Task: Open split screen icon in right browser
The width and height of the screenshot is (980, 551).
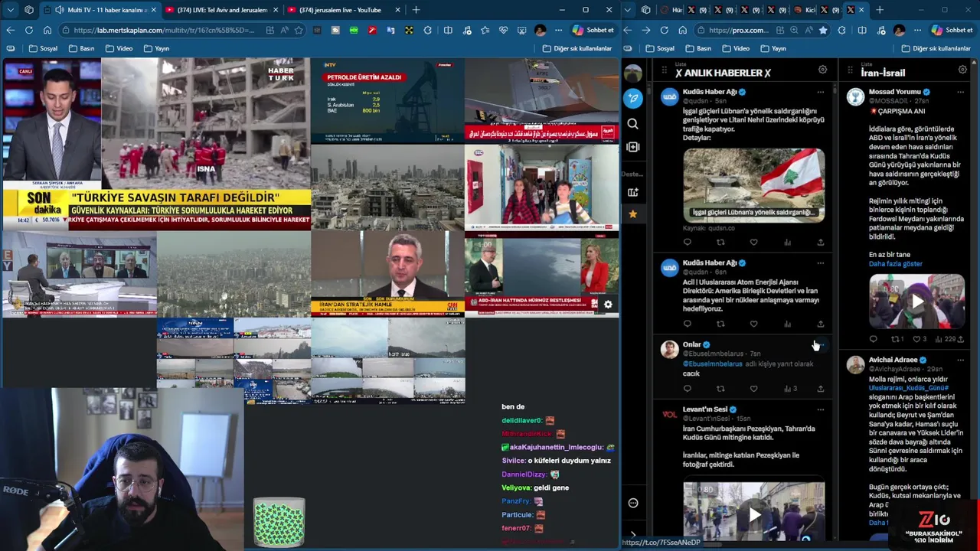Action: (x=862, y=30)
